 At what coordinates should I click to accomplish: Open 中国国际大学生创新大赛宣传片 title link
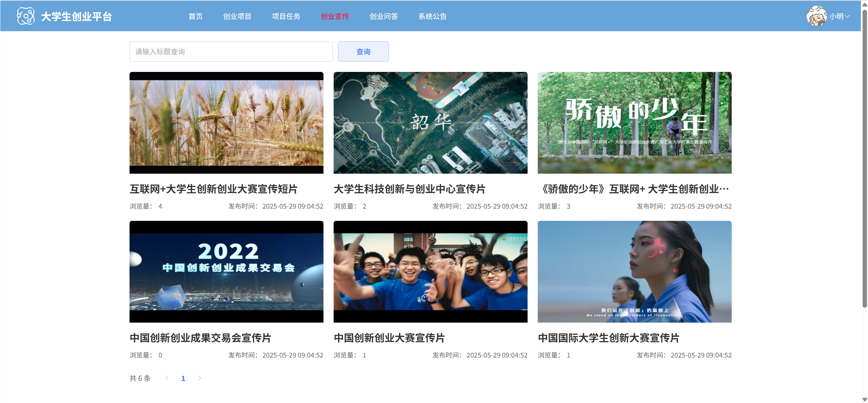click(609, 338)
